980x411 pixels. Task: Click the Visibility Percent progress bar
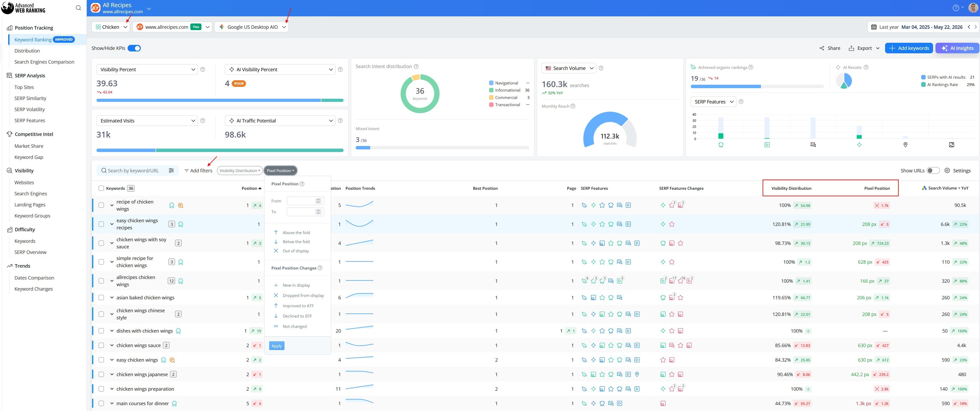tap(220, 101)
